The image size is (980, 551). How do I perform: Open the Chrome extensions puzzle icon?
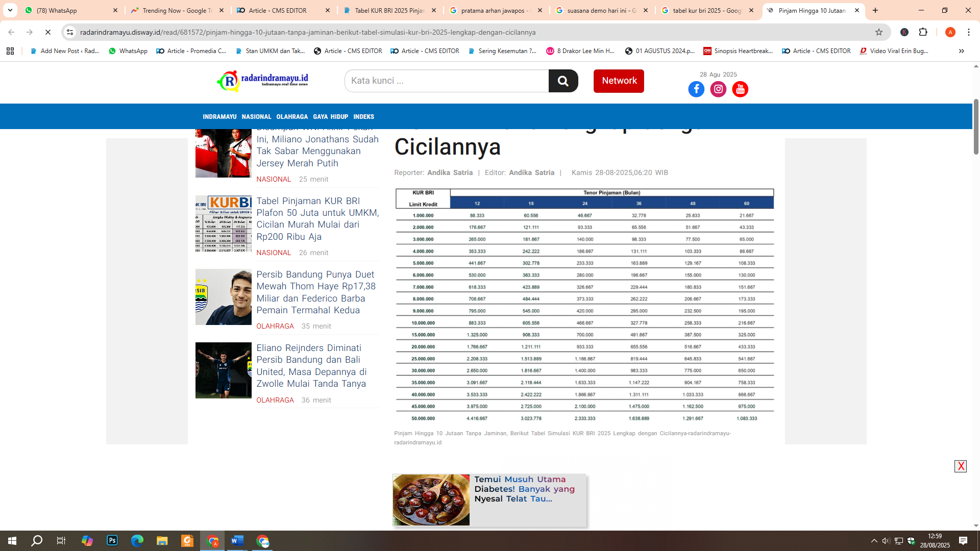(923, 32)
